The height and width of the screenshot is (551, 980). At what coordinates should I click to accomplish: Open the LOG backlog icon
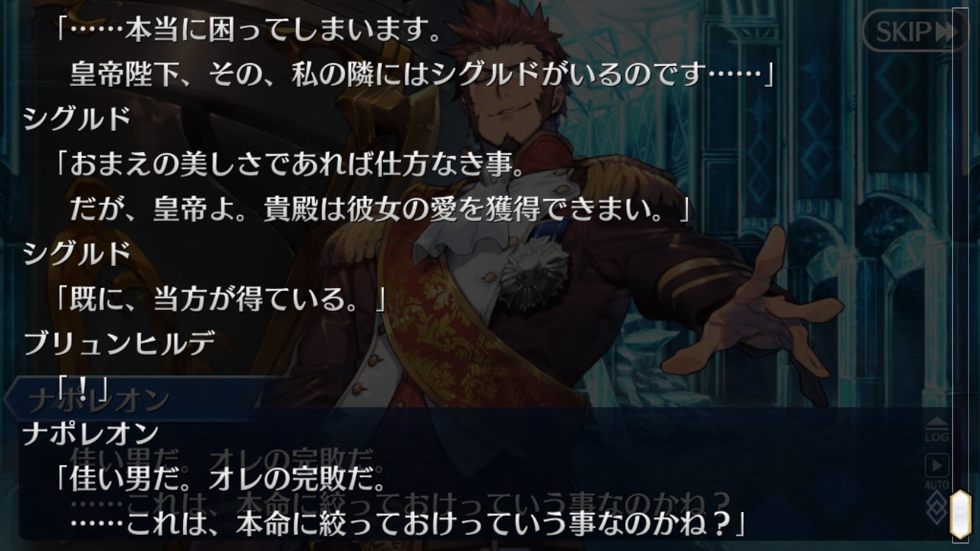tap(936, 430)
